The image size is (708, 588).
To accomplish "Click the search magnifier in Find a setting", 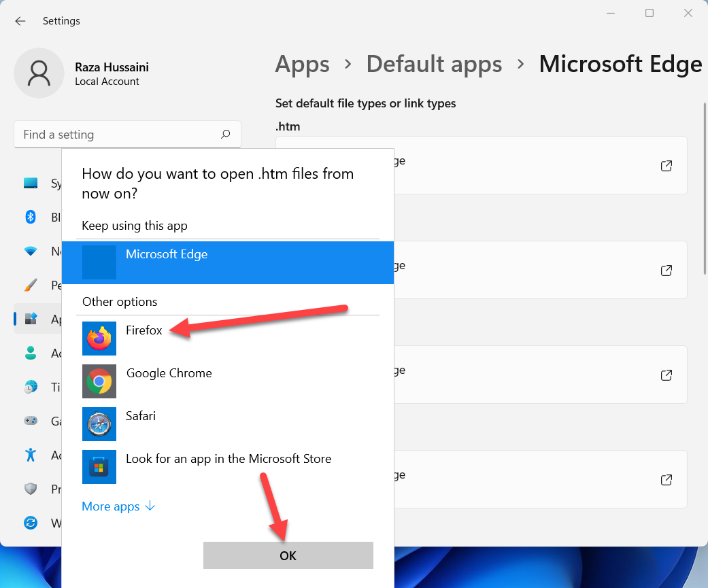I will click(x=226, y=135).
